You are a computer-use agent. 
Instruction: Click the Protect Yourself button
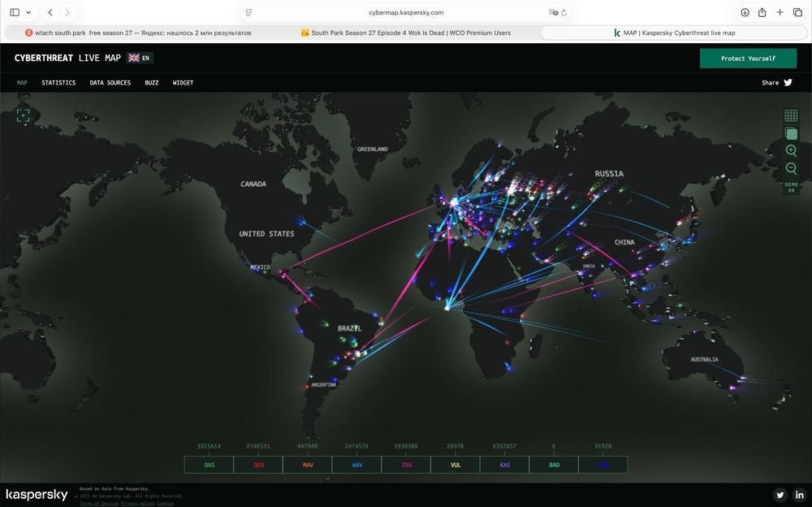pyautogui.click(x=748, y=58)
